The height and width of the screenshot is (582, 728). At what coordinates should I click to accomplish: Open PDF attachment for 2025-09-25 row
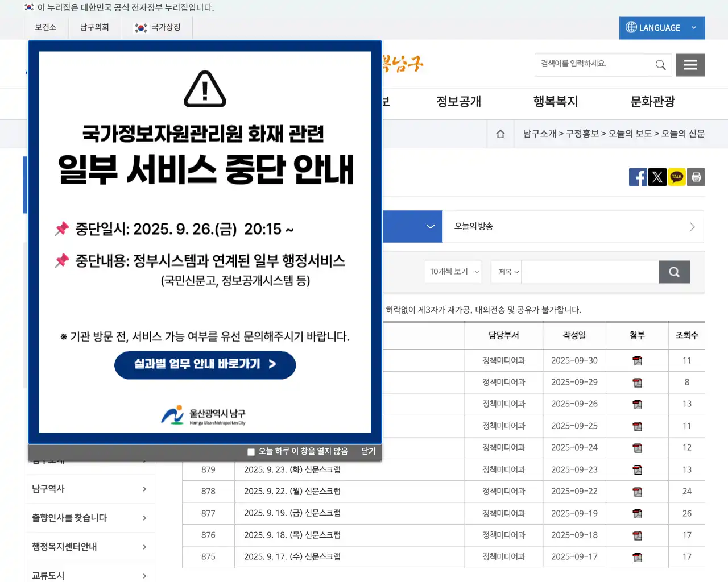(x=638, y=426)
